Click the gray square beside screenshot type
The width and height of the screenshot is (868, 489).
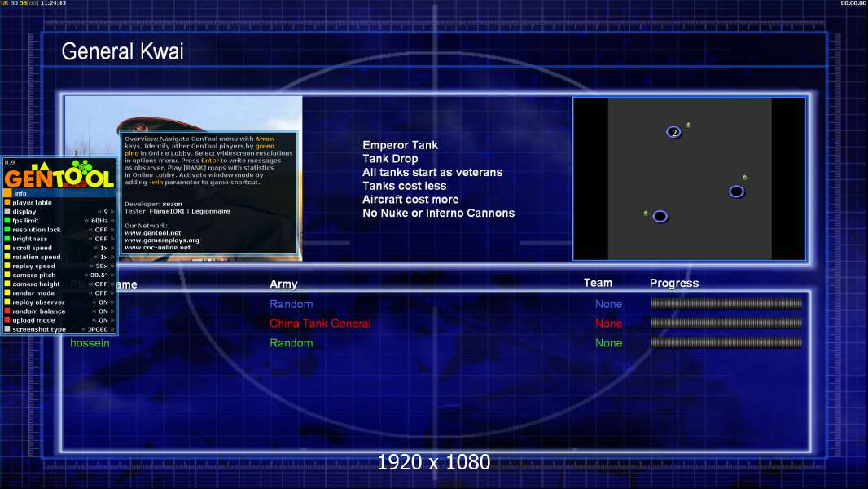7,329
